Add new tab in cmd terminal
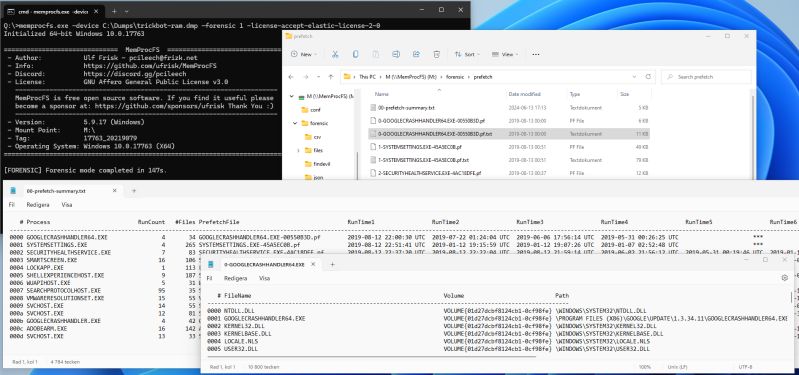This screenshot has width=799, height=375. [x=114, y=11]
